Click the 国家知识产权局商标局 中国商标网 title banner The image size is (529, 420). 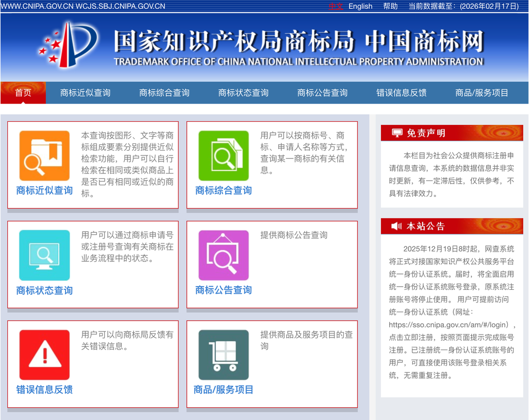tap(299, 41)
